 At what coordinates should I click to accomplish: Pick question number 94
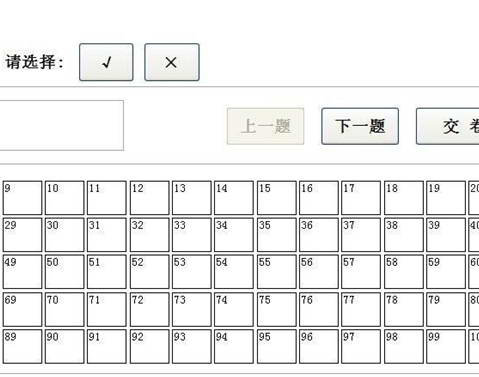[x=234, y=346]
